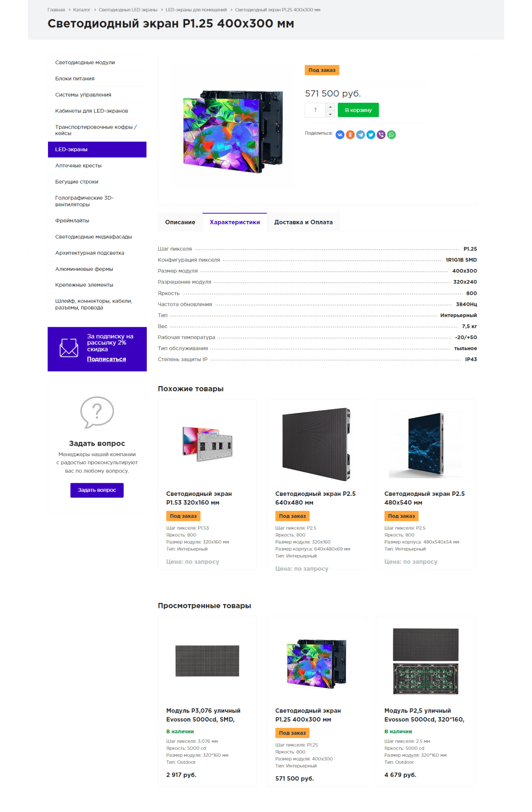Share via Telegram icon

(360, 135)
